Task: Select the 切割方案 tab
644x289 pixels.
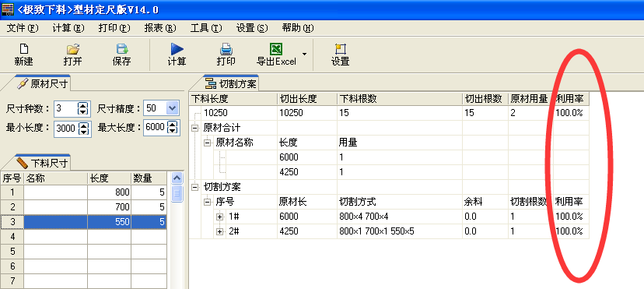Action: [231, 84]
